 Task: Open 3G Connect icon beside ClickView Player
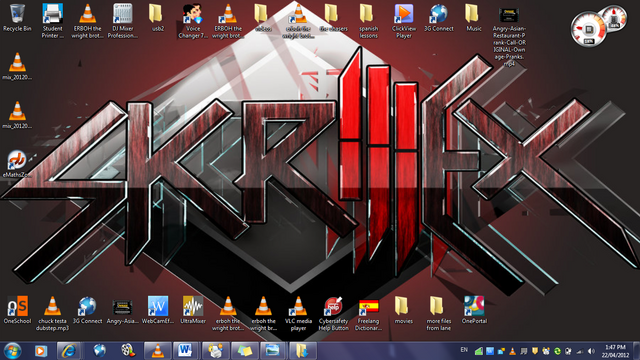pyautogui.click(x=439, y=18)
